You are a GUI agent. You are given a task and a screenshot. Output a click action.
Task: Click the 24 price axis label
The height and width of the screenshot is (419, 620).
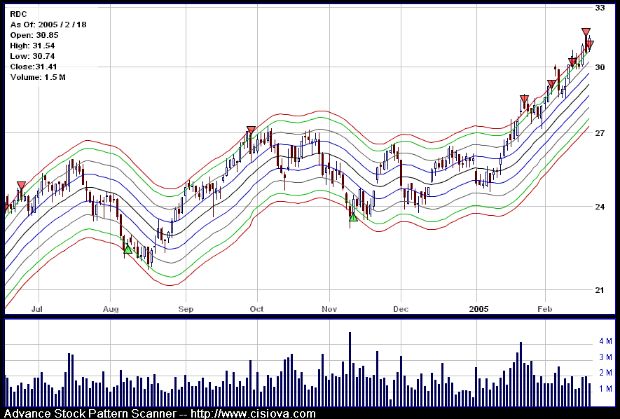(x=600, y=207)
